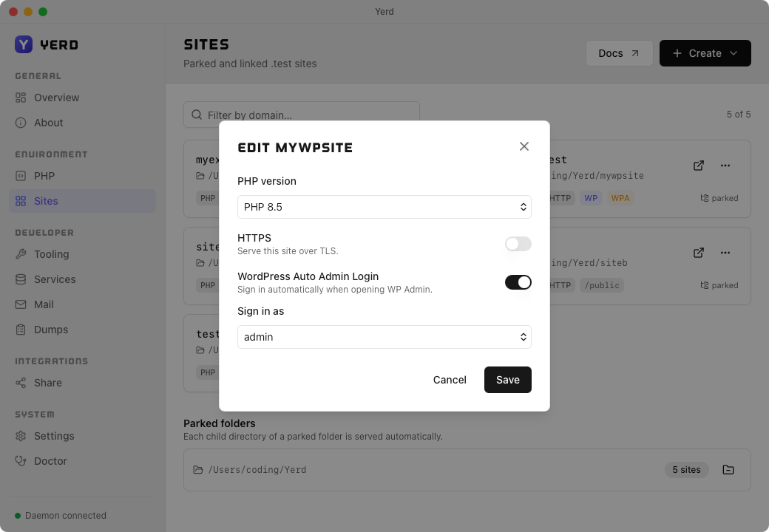This screenshot has width=769, height=532.
Task: Click the ing/Yerd/siteb path text
Action: 588,262
